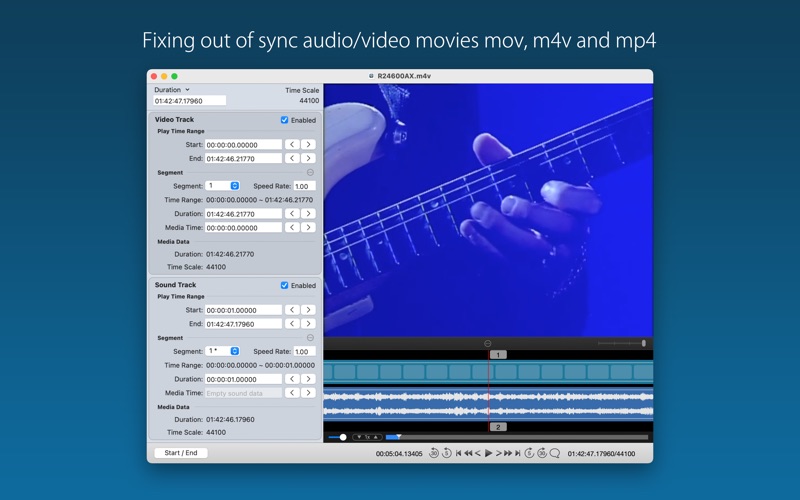
Task: Click the Sound Track End field
Action: point(243,323)
